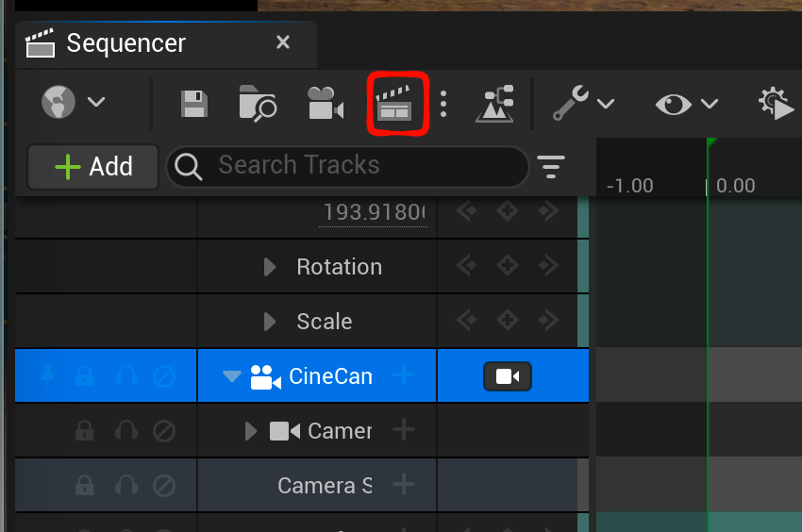Click the green Add track button
The width and height of the screenshot is (802, 532).
coord(93,167)
